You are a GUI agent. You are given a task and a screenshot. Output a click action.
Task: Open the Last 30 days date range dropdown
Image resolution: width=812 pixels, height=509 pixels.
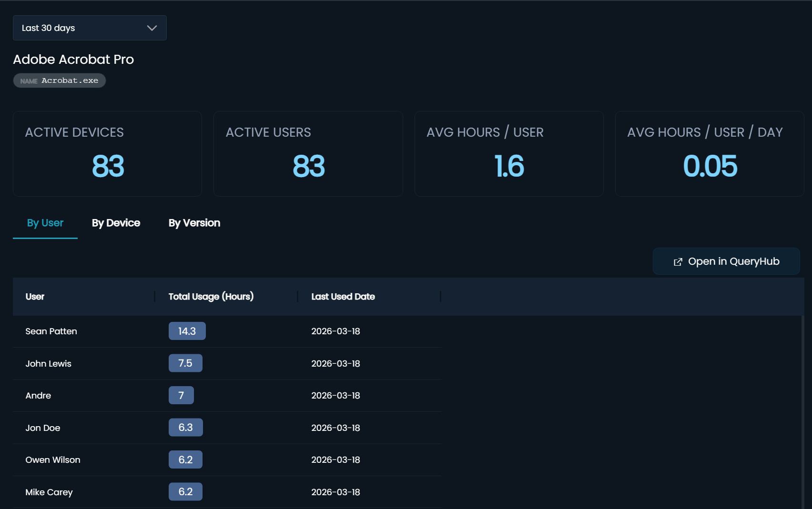(90, 28)
